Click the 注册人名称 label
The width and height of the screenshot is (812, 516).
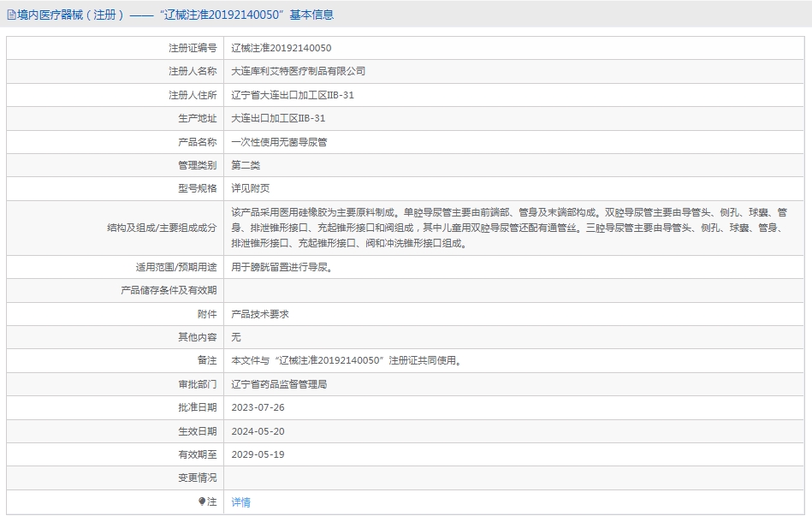pos(193,72)
